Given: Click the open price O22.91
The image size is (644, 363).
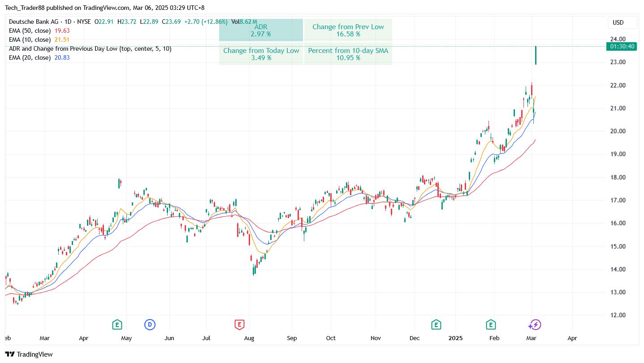Looking at the screenshot, I should (104, 22).
